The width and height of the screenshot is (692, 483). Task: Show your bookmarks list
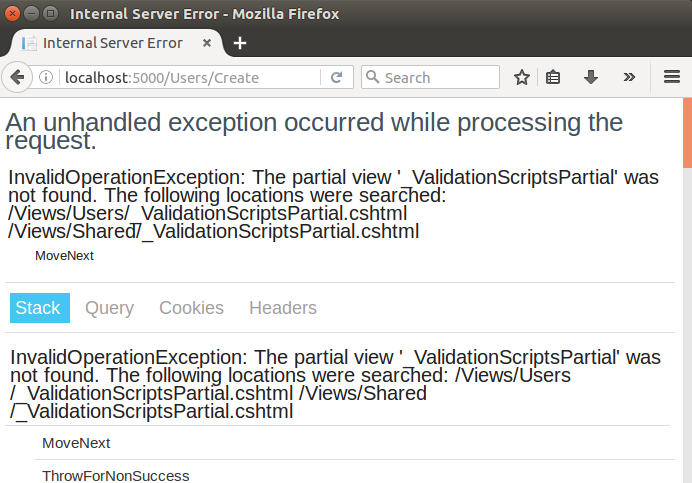pos(553,77)
